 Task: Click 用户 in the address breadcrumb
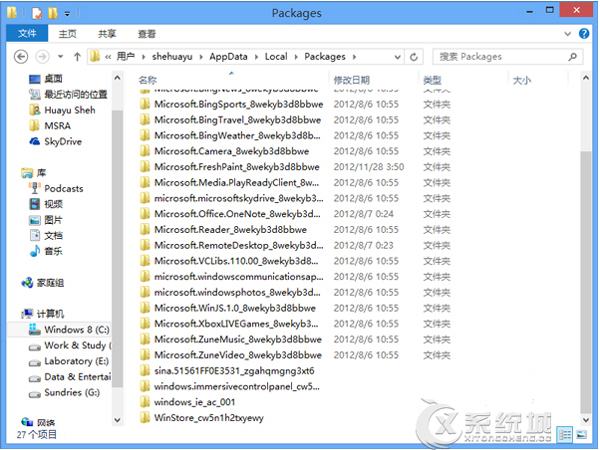coord(126,57)
